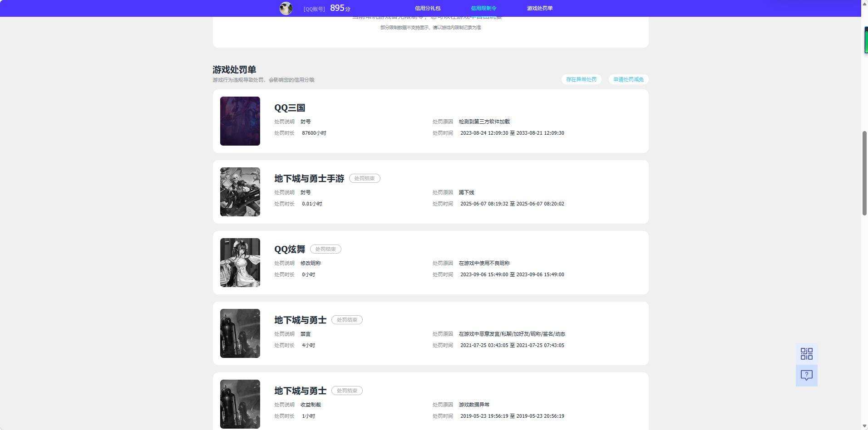Image resolution: width=868 pixels, height=430 pixels.
Task: Click the 处罚结束 tag on the 禁言 record
Action: [x=347, y=320]
